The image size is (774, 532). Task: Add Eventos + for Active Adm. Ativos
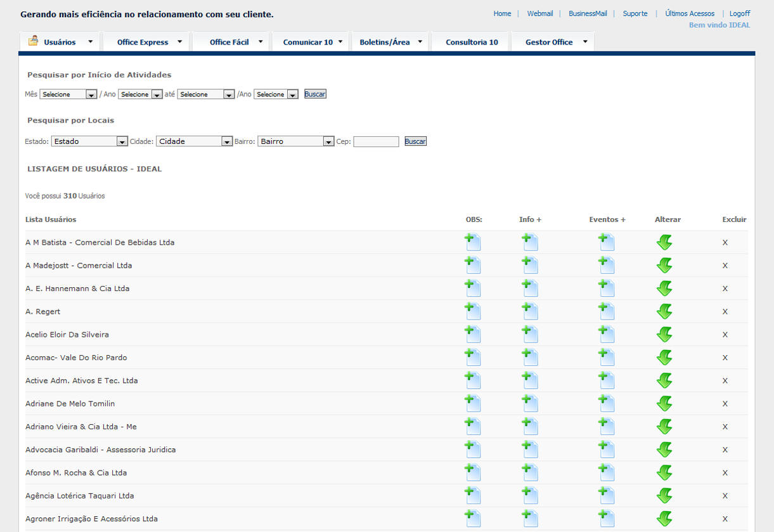[x=607, y=380]
